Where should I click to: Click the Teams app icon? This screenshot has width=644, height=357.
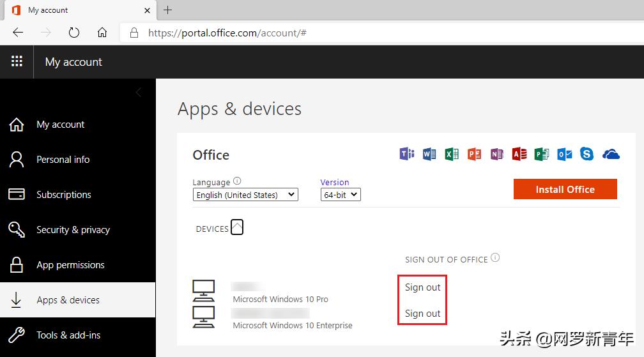406,154
